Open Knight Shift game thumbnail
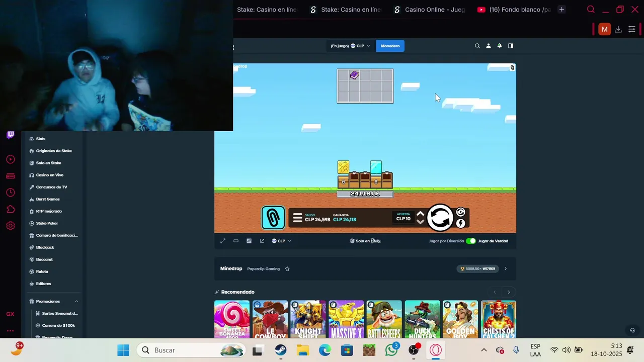644x362 pixels. [308, 319]
